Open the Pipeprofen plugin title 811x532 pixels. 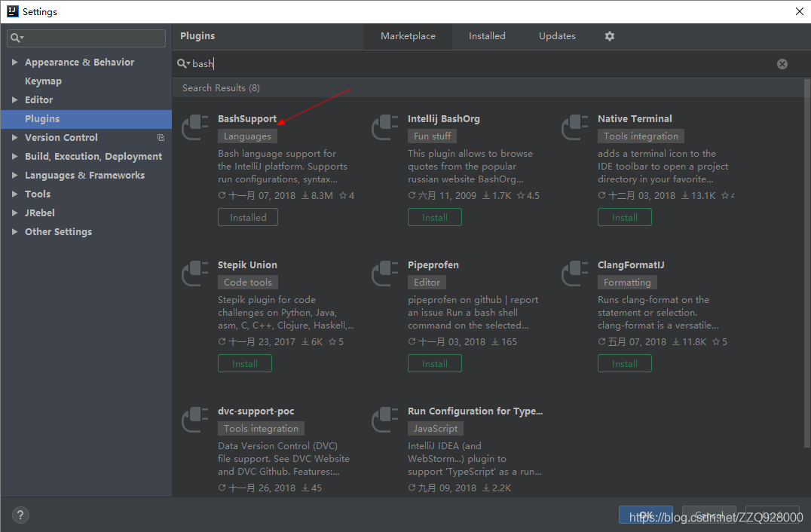(433, 265)
